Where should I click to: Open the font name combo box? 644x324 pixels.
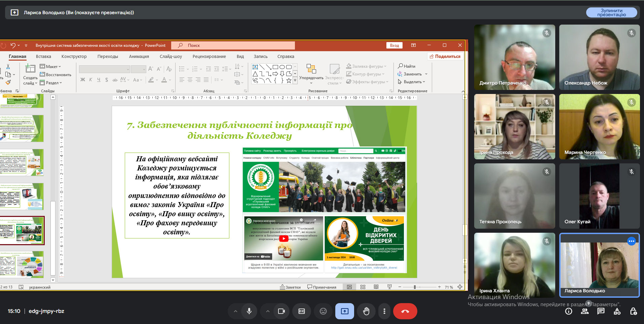104,69
